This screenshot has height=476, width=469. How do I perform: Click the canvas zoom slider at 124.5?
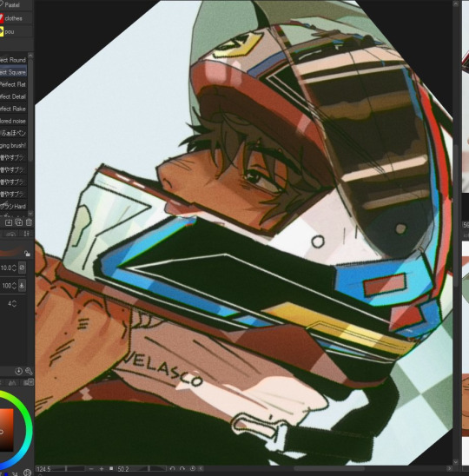coord(60,469)
